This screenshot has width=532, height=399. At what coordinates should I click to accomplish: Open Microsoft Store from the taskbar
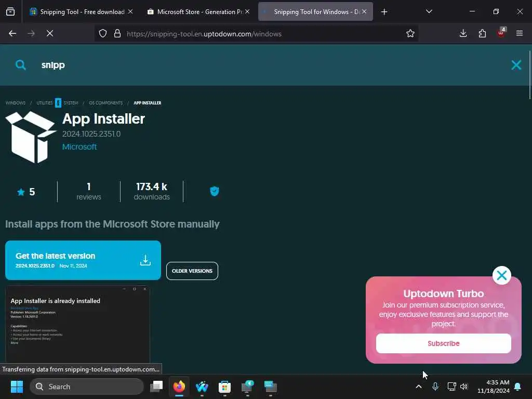[224, 387]
